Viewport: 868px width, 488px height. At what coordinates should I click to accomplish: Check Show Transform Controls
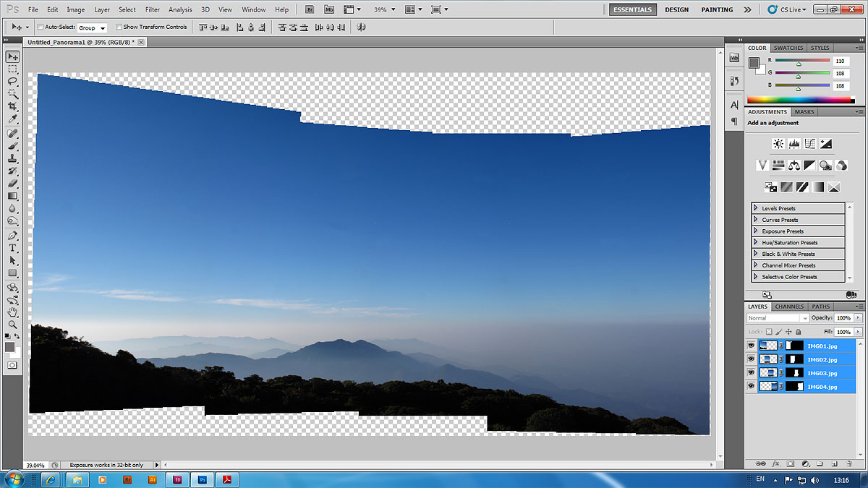tap(119, 27)
